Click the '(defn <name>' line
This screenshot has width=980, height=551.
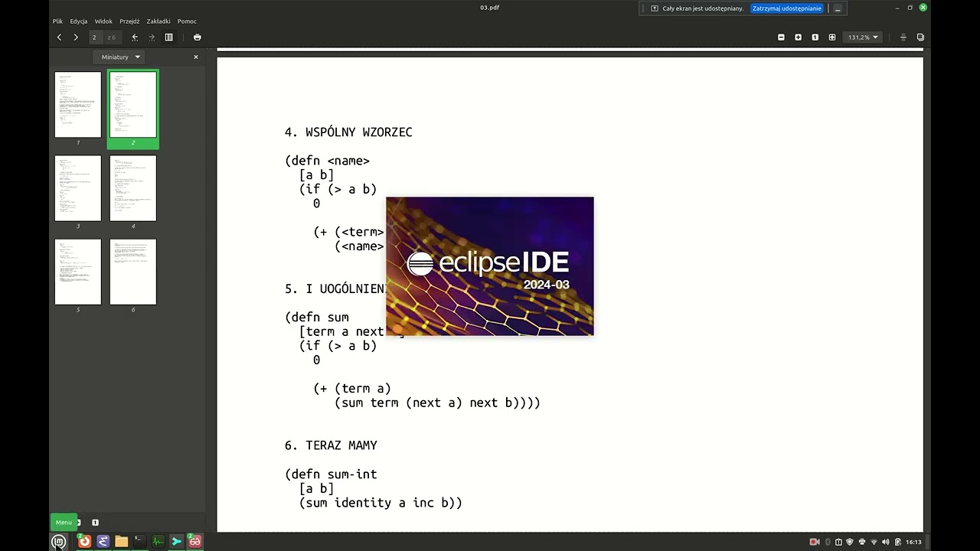click(x=327, y=161)
